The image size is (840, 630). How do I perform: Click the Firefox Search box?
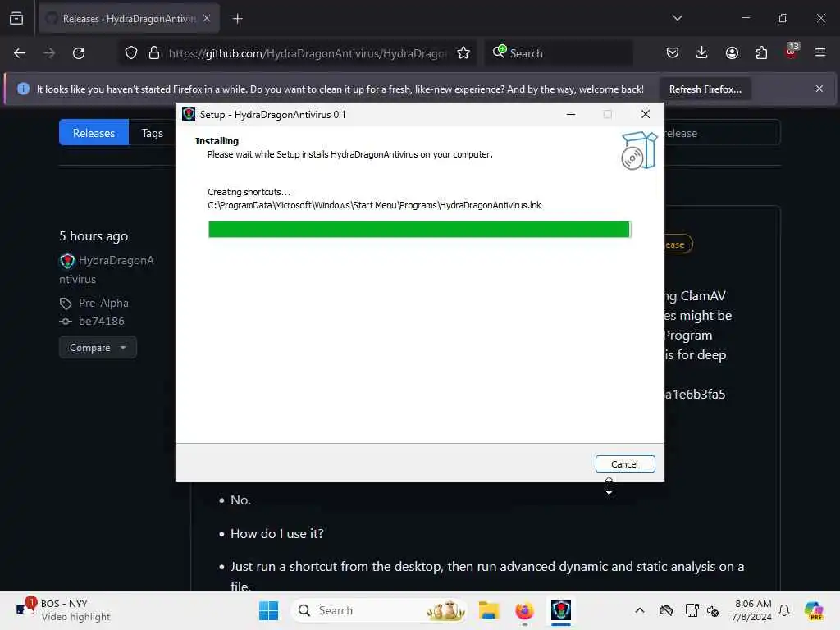click(x=559, y=53)
